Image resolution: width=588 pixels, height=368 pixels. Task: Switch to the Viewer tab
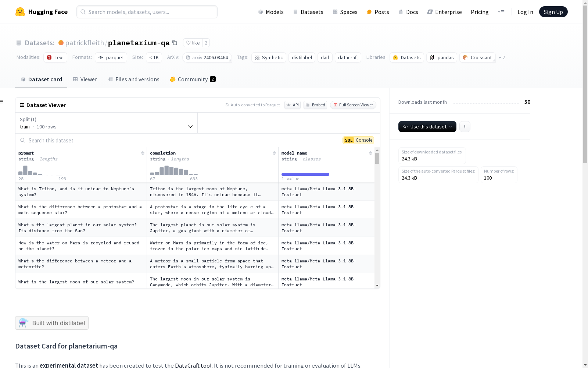tap(85, 79)
